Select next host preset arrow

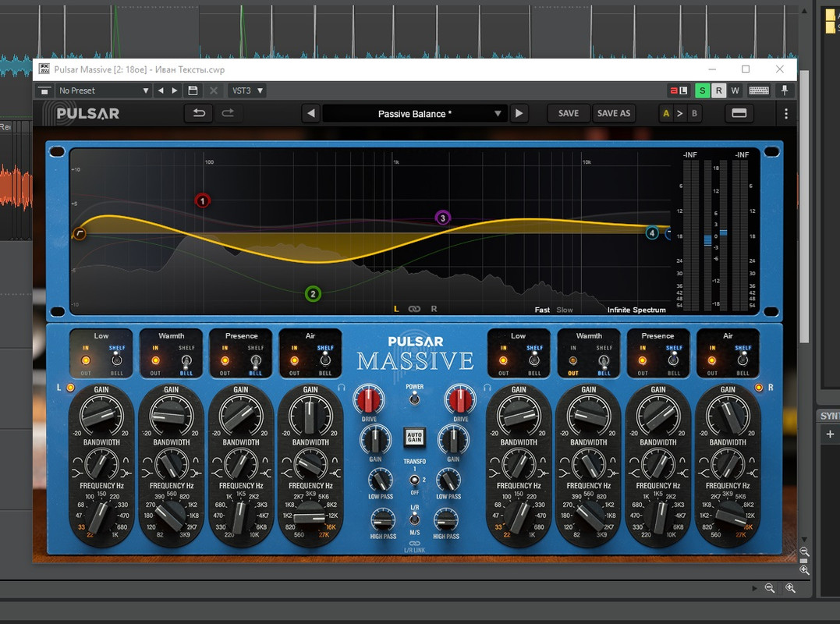[x=175, y=90]
